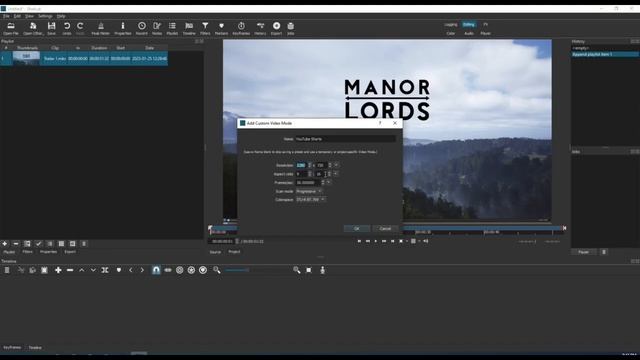Viewport: 640px width, 360px height.
Task: Open the Markers panel
Action: tap(221, 29)
